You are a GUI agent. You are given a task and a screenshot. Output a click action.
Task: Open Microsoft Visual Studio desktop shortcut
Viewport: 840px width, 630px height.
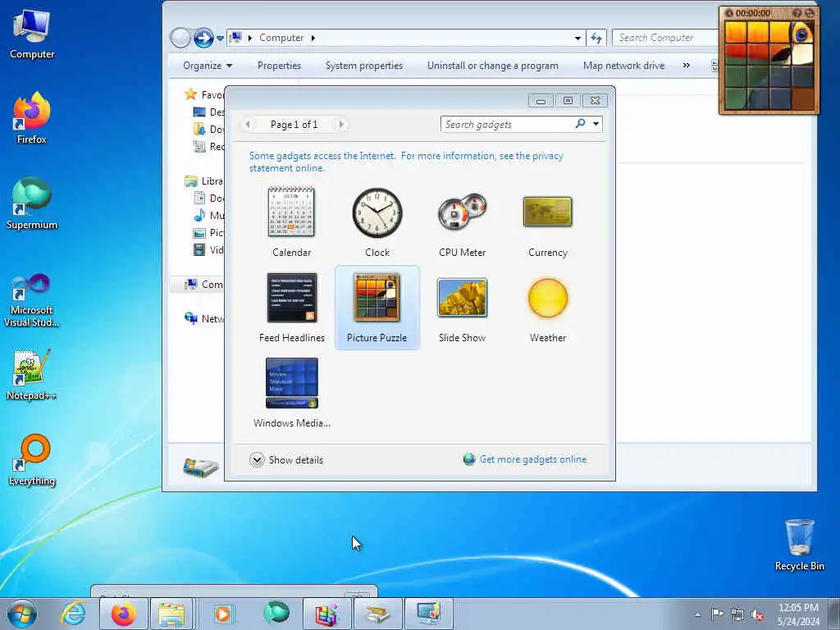pos(32,300)
